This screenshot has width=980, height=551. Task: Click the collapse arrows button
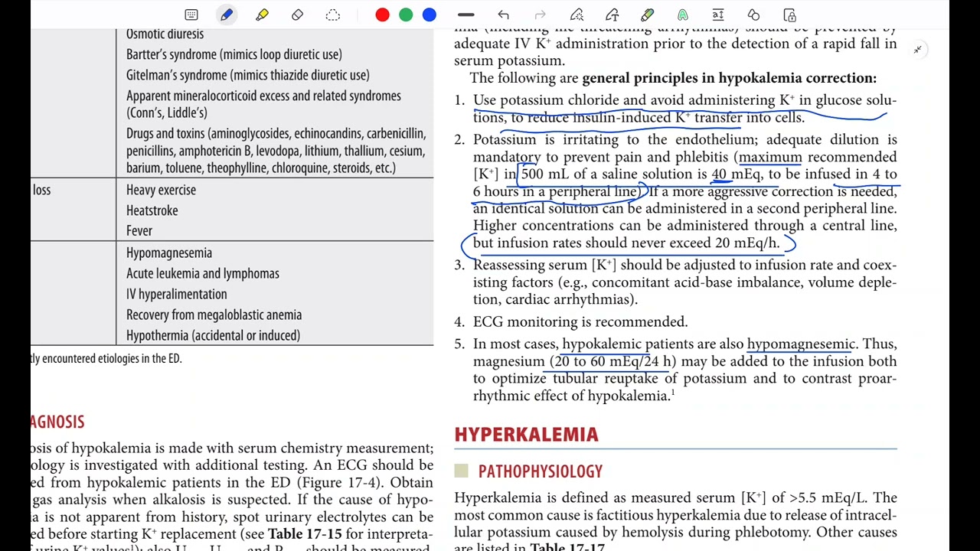917,50
